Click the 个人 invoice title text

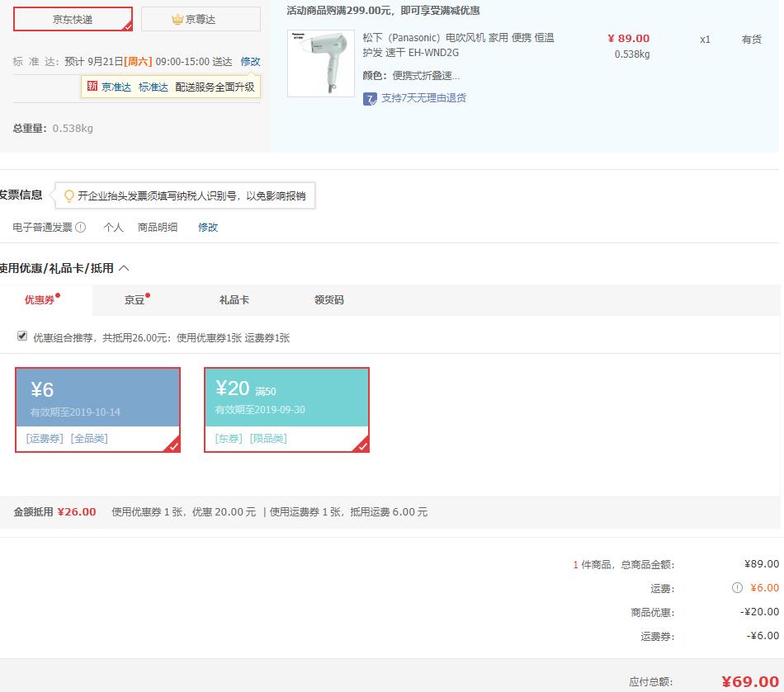tap(114, 228)
